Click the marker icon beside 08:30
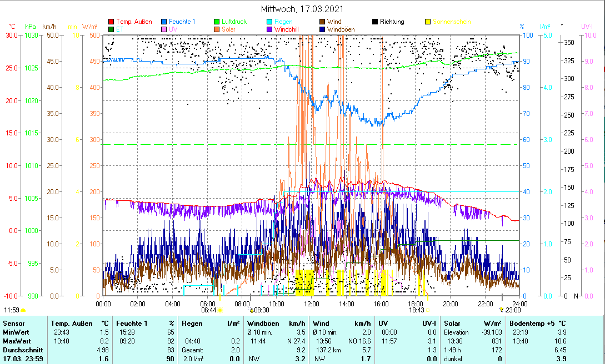Viewport: 605px width, 364px height. [251, 310]
